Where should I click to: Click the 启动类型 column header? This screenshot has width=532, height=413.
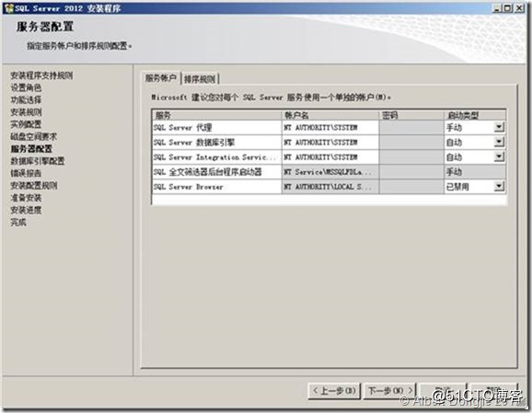475,115
